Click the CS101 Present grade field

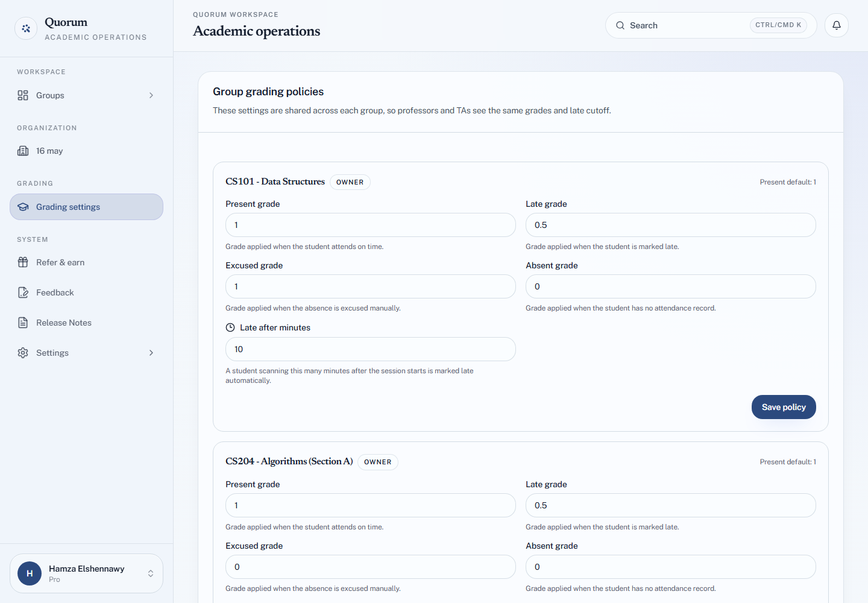pos(371,225)
